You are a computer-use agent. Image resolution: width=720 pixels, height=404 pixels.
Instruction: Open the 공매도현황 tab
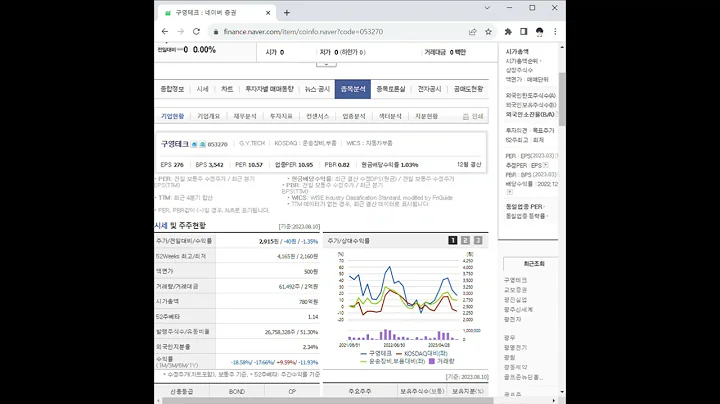tap(468, 89)
